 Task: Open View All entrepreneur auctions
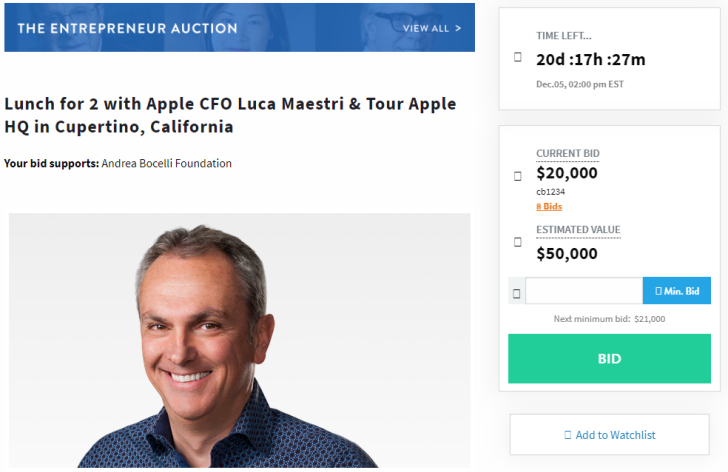pos(432,28)
